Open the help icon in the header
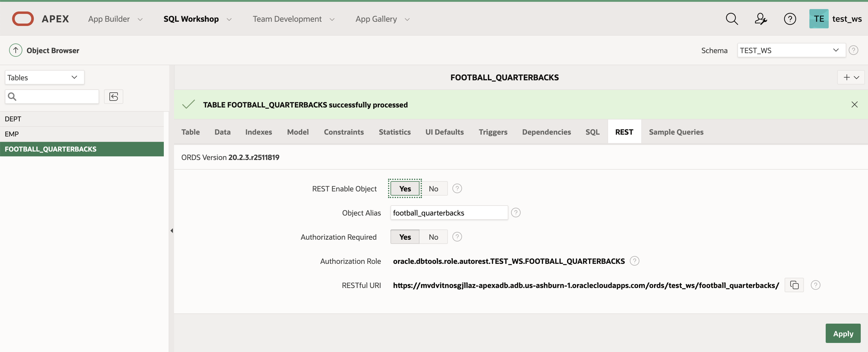The height and width of the screenshot is (352, 868). point(790,19)
